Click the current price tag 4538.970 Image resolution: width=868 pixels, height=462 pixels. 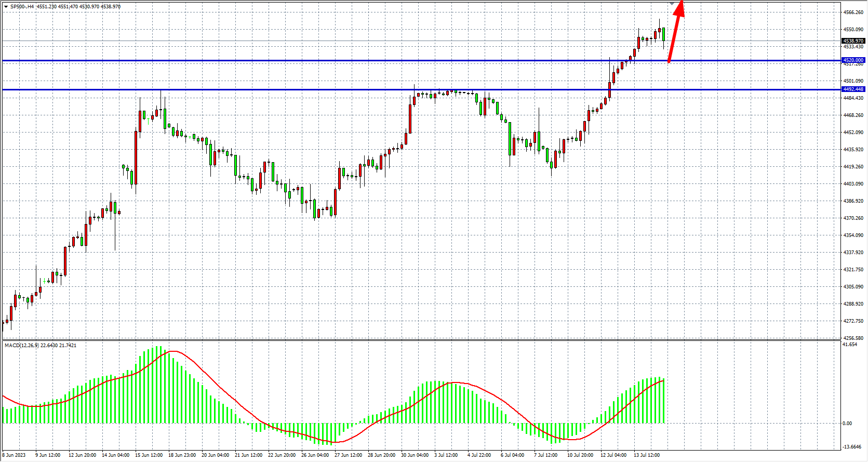pos(853,41)
